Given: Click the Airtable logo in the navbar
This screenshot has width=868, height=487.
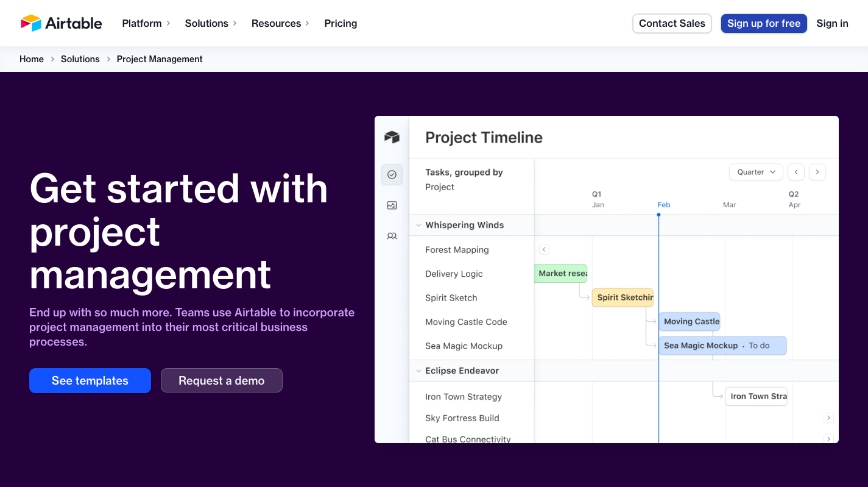Looking at the screenshot, I should [61, 23].
